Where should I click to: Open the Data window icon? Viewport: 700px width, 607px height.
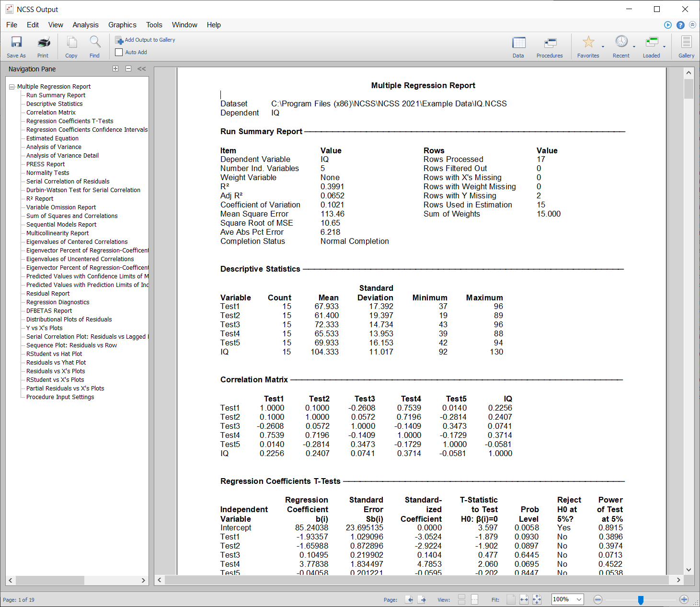pyautogui.click(x=518, y=46)
